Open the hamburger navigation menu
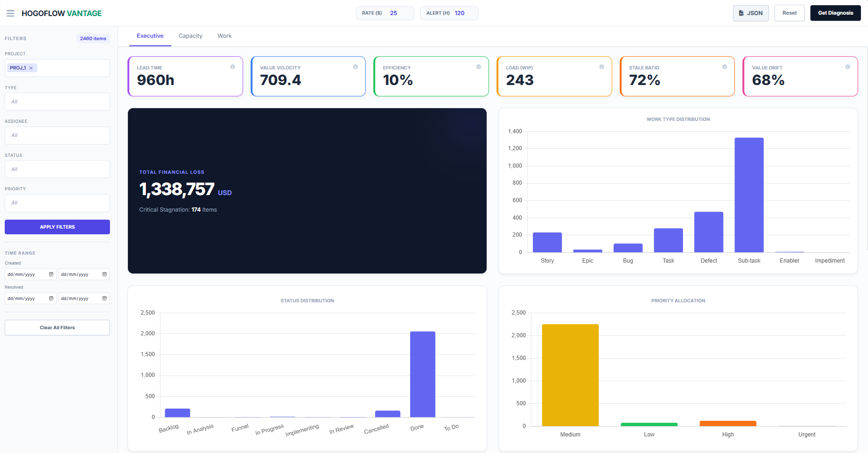Viewport: 868px width, 453px height. point(10,13)
